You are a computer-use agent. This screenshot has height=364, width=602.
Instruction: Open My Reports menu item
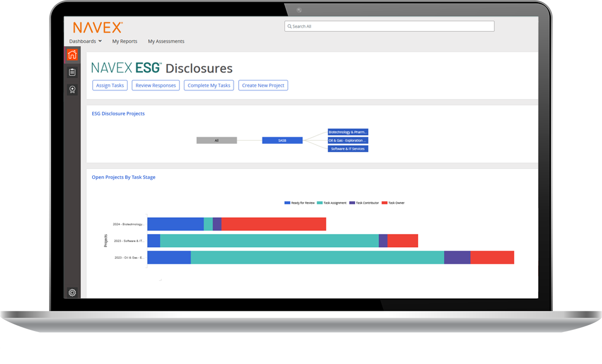click(124, 41)
